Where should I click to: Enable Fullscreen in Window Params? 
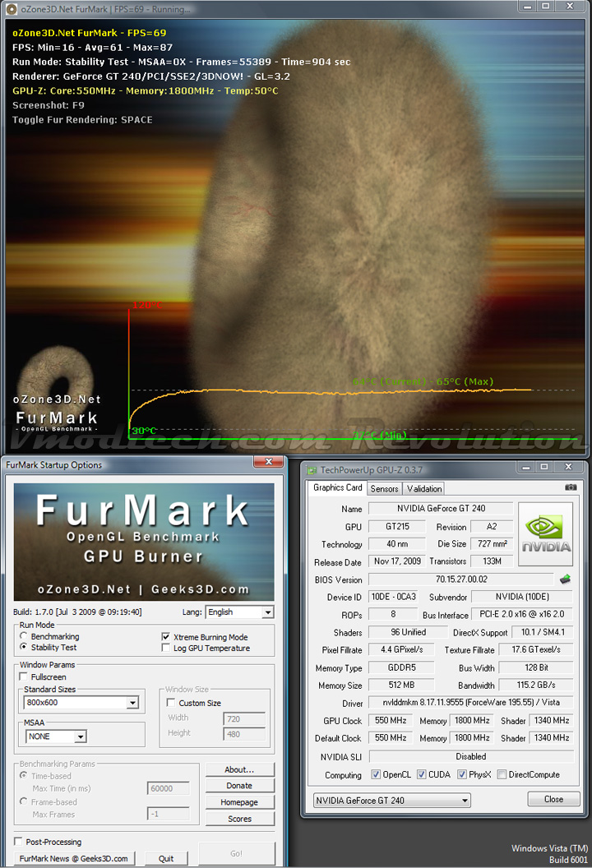pyautogui.click(x=23, y=676)
